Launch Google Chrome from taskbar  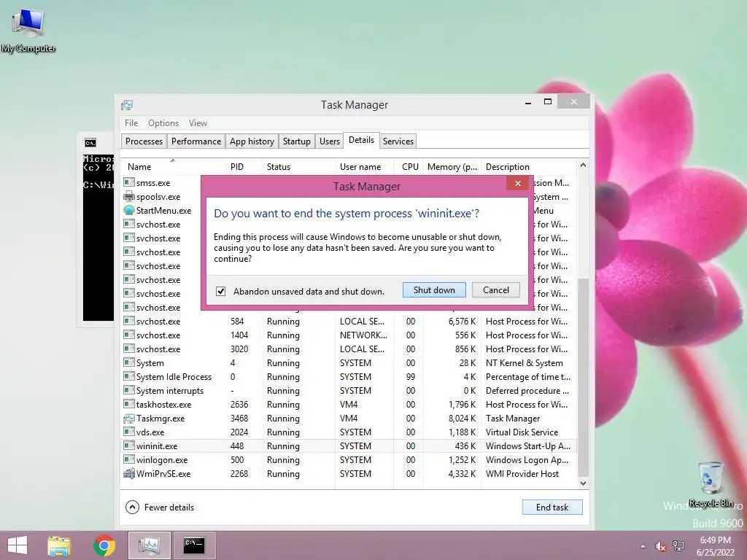click(x=104, y=545)
